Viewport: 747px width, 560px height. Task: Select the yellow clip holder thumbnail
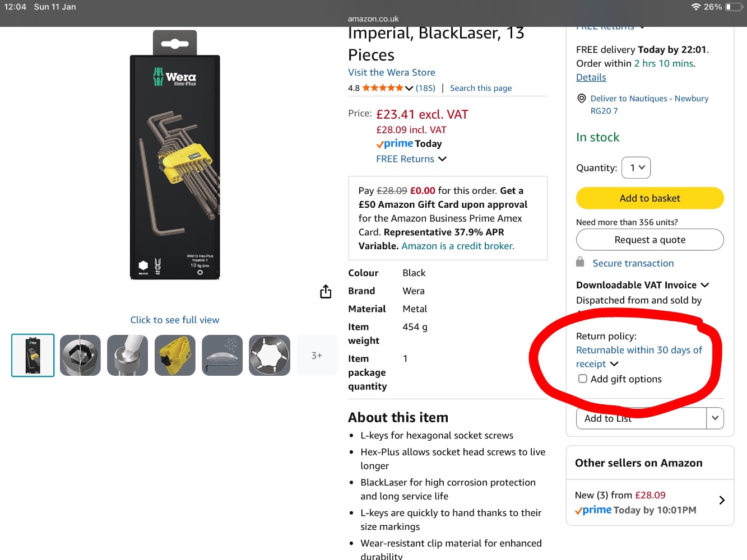tap(175, 355)
